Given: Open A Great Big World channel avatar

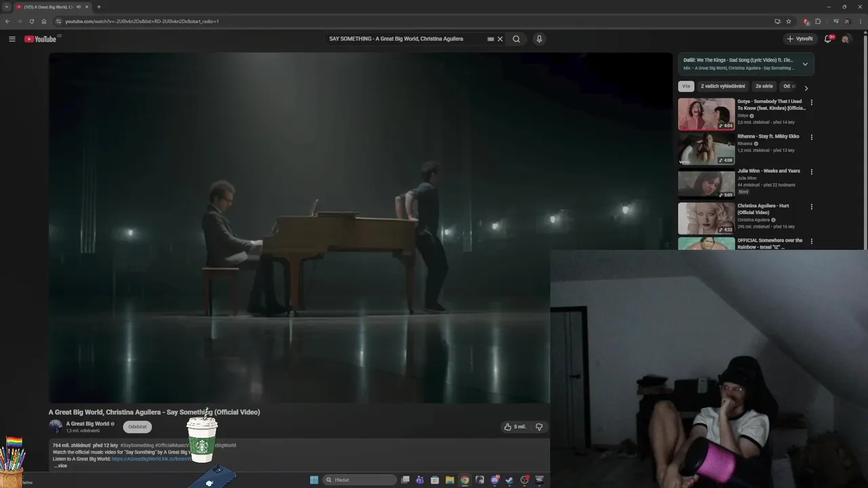Looking at the screenshot, I should pos(56,426).
